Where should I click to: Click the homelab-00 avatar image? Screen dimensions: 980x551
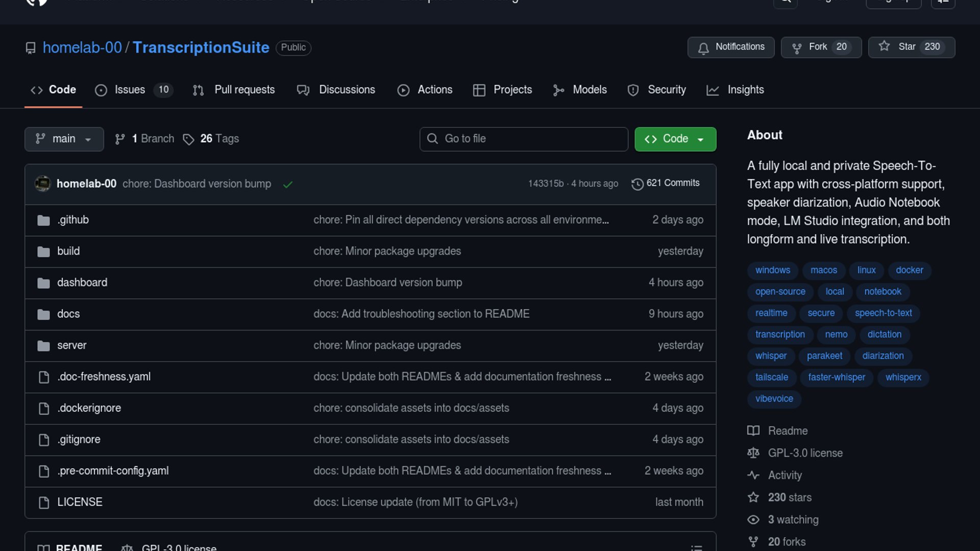pos(43,184)
